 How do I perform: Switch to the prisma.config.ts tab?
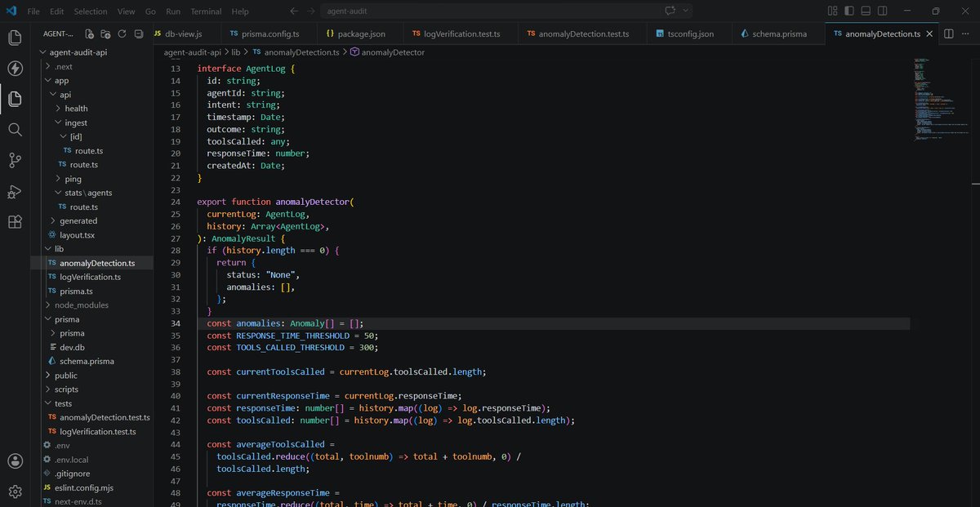(x=269, y=34)
